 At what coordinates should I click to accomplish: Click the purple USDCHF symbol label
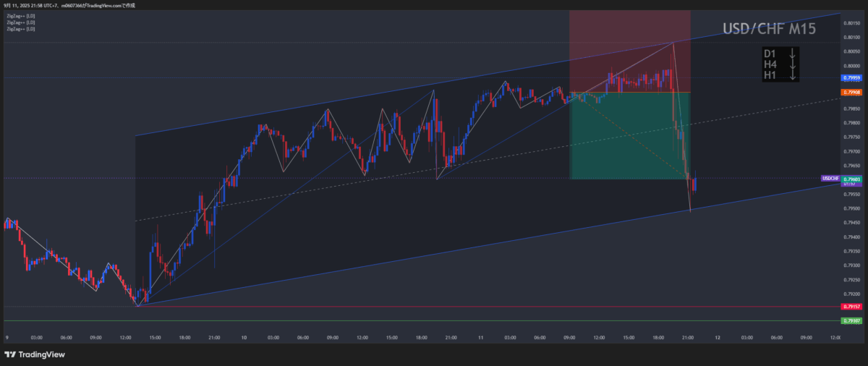pos(830,178)
